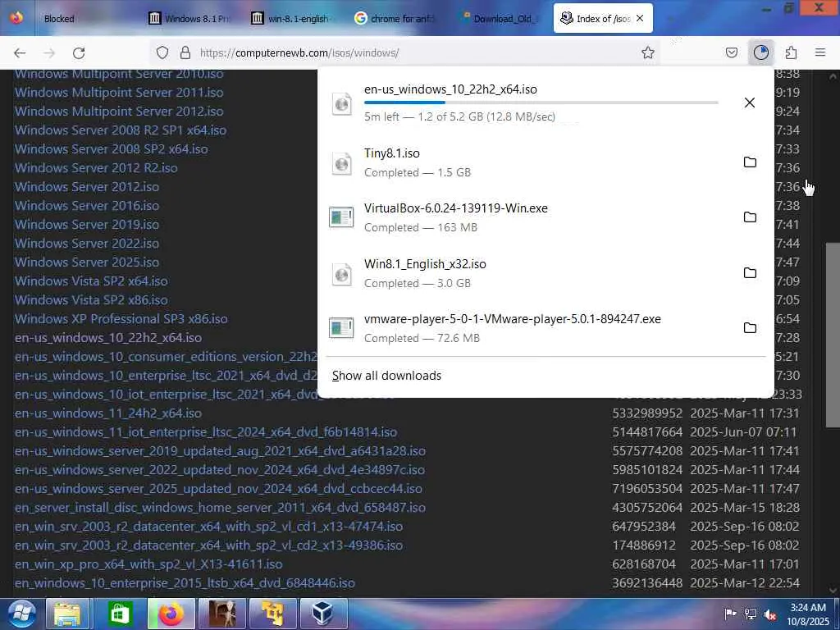Toggle the downloads progress toolbar icon
The height and width of the screenshot is (630, 840).
click(760, 52)
